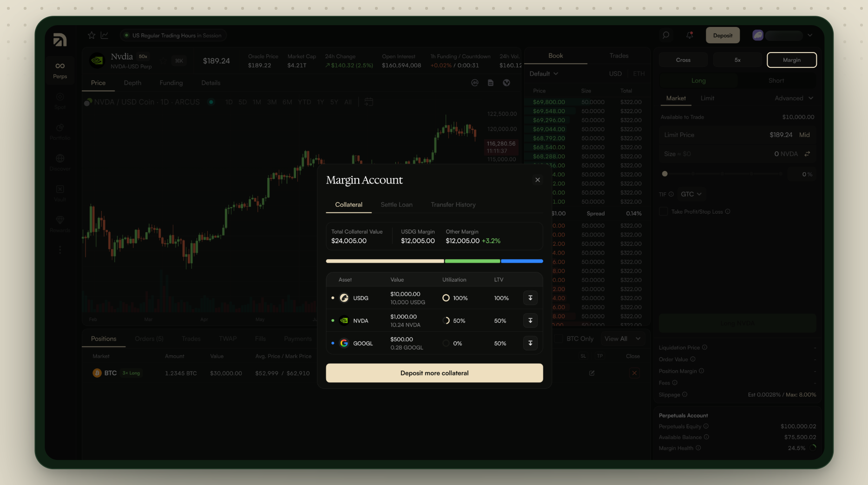868x485 pixels.
Task: Select USD denomination in order book
Action: point(615,73)
